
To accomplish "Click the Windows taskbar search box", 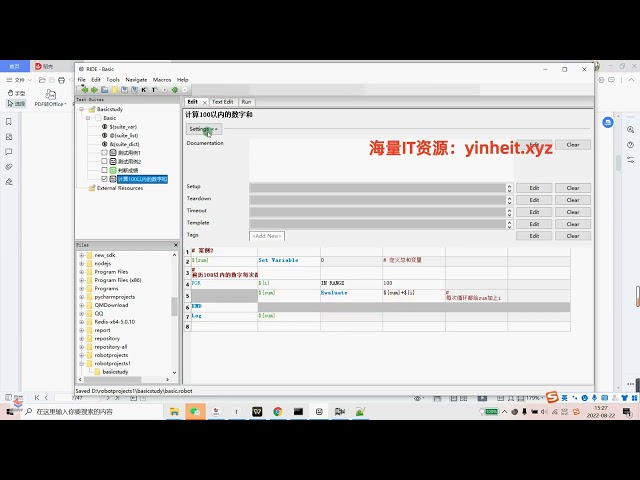I will [x=92, y=411].
